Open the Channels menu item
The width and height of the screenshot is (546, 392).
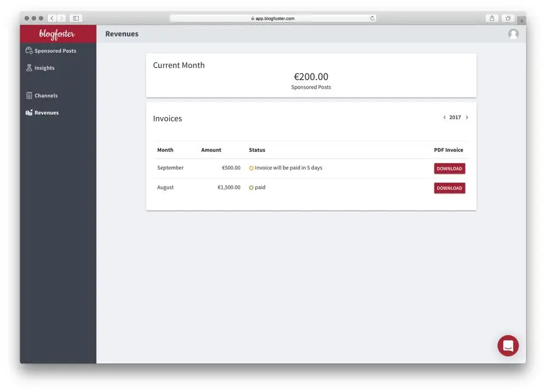[x=46, y=95]
